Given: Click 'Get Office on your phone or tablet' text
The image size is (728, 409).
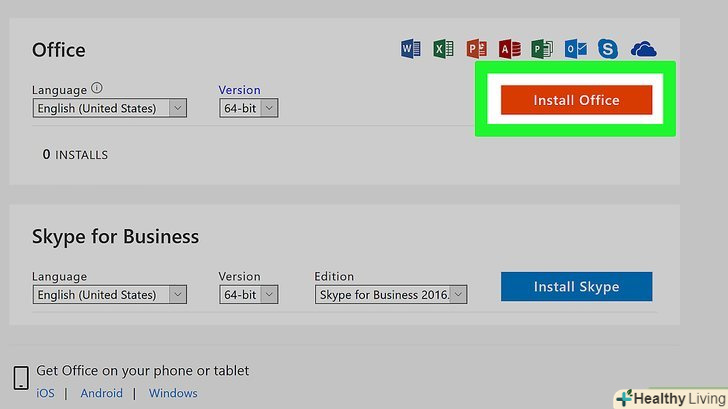Looking at the screenshot, I should coord(143,370).
